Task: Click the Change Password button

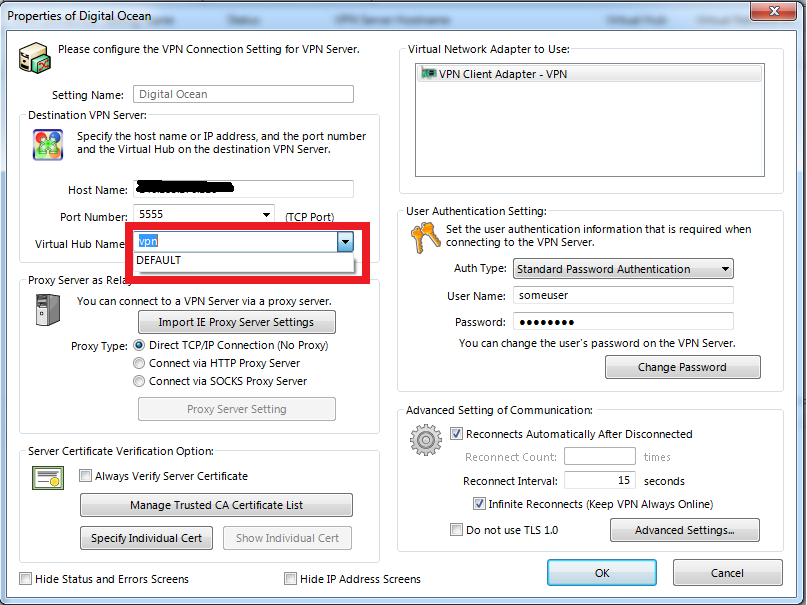Action: click(682, 367)
